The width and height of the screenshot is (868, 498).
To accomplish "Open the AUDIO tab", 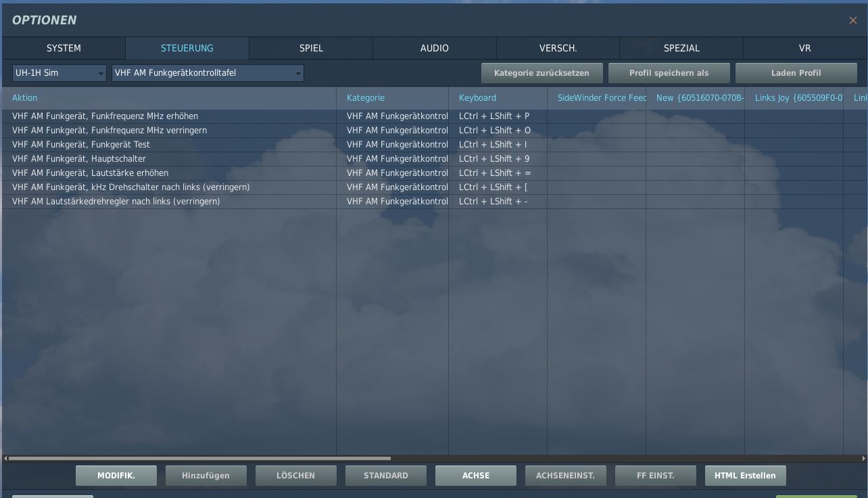I will pos(435,48).
